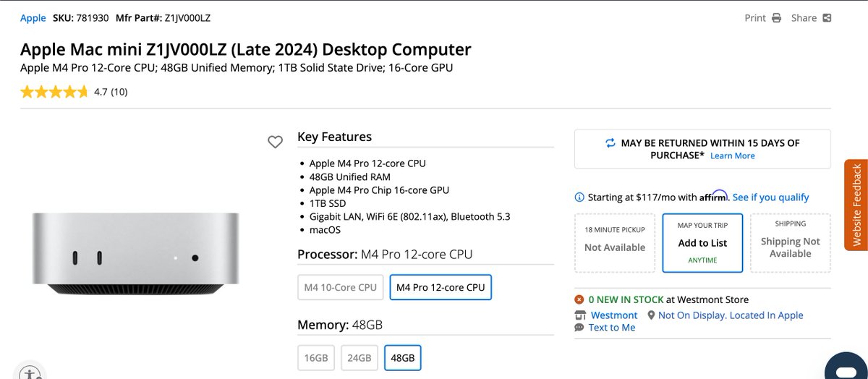Choose the 24GB memory option
Image resolution: width=868 pixels, height=379 pixels.
[359, 358]
